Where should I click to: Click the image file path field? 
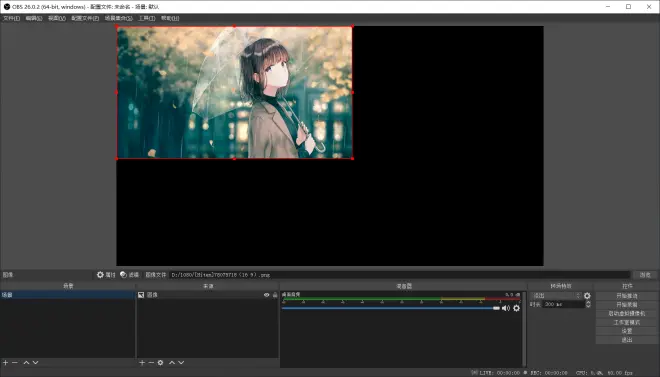(400, 275)
